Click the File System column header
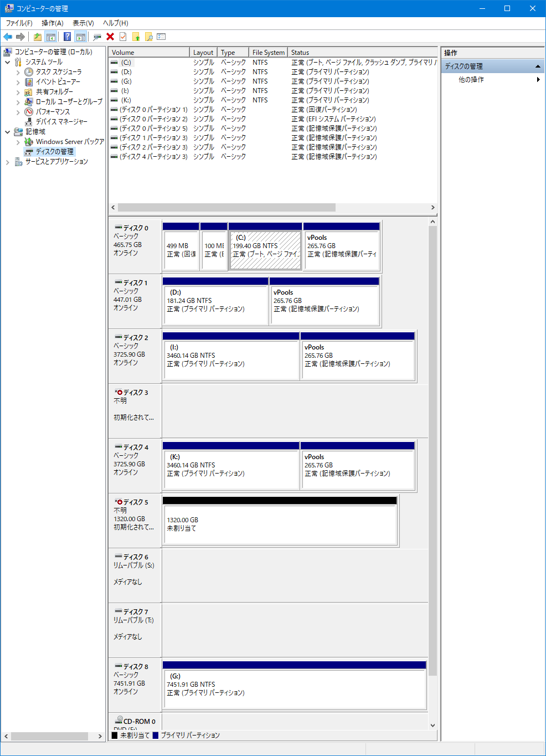 [x=268, y=52]
